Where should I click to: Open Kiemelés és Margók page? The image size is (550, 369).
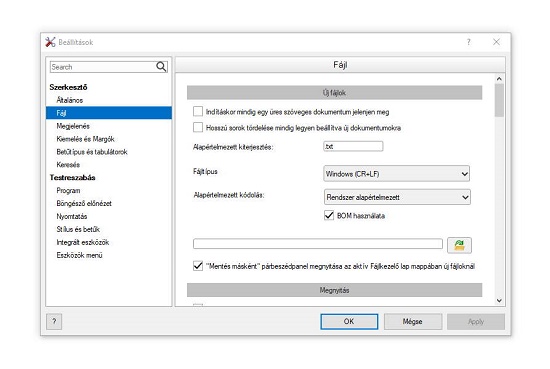pyautogui.click(x=86, y=139)
